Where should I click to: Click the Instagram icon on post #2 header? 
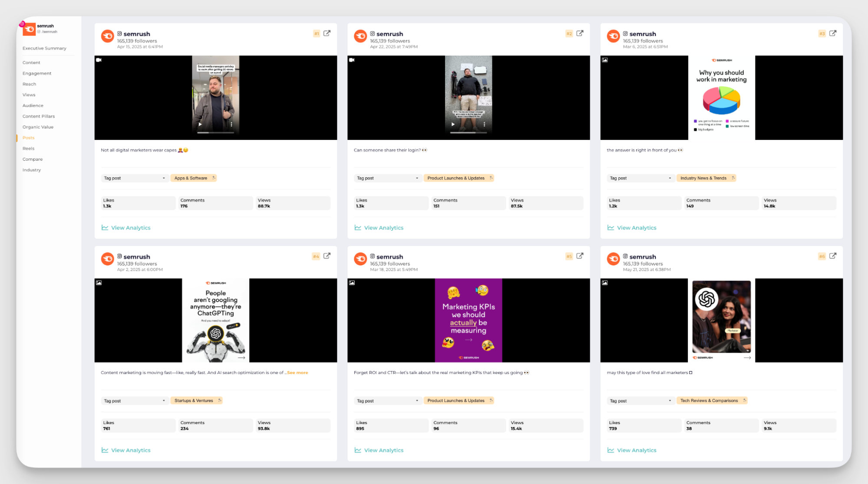(x=373, y=33)
